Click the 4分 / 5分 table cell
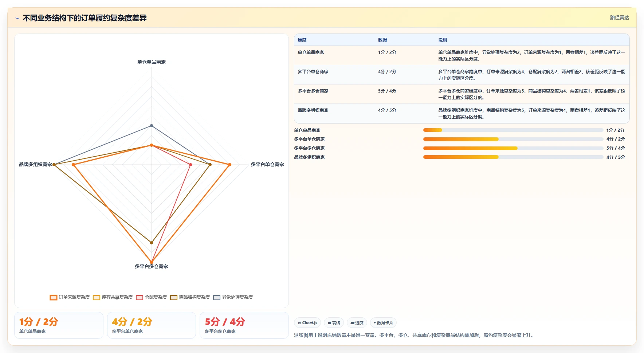644x353 pixels. point(387,110)
